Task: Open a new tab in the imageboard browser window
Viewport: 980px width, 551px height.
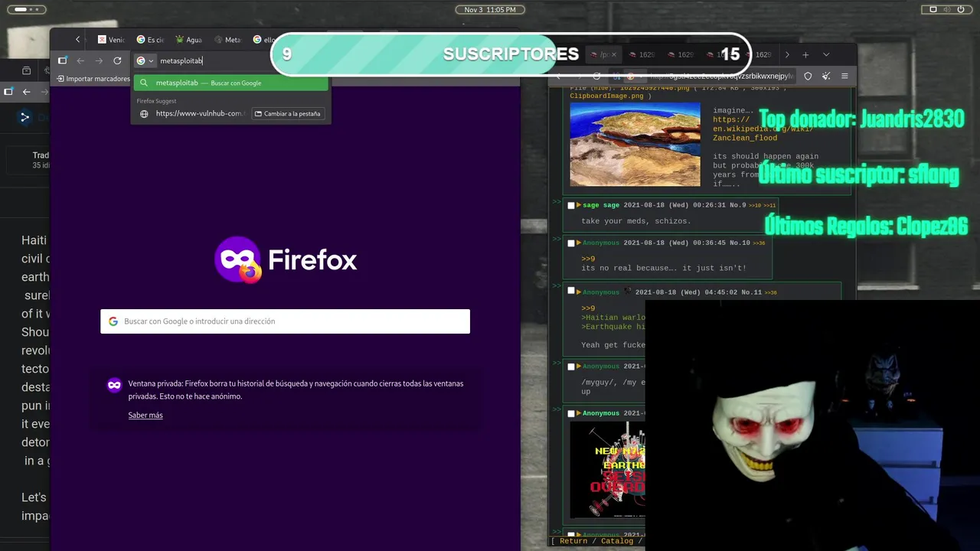Action: (805, 55)
